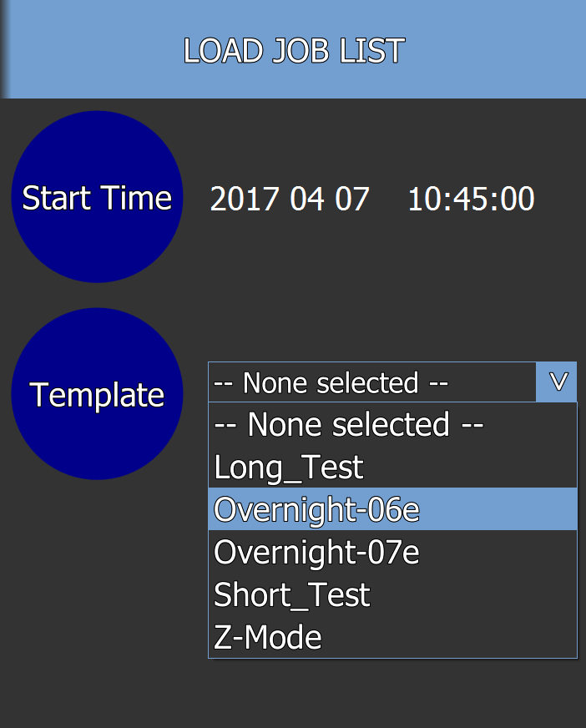Click the blank dark area beneath the Z-Mode entry

(393, 693)
